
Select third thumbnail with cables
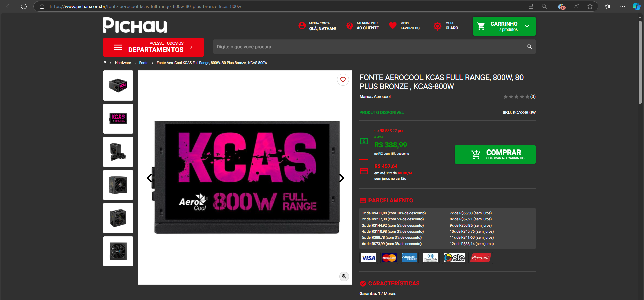coord(118,152)
